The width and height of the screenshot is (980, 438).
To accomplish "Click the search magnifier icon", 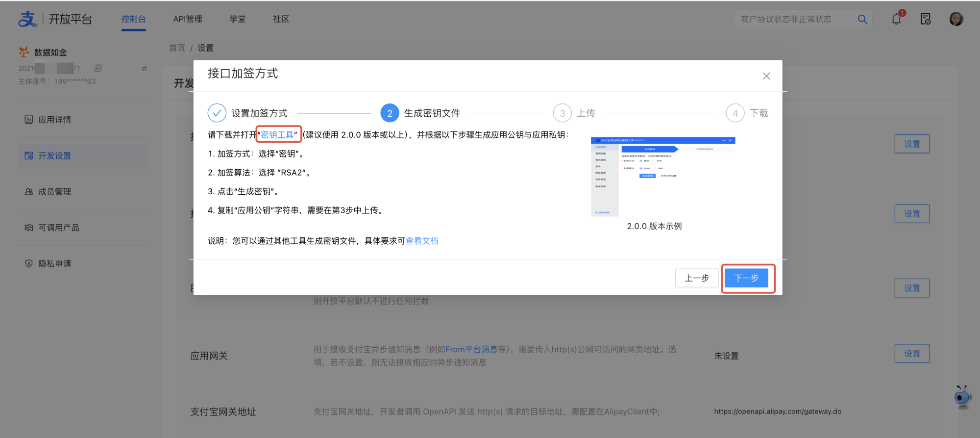I will tap(862, 19).
